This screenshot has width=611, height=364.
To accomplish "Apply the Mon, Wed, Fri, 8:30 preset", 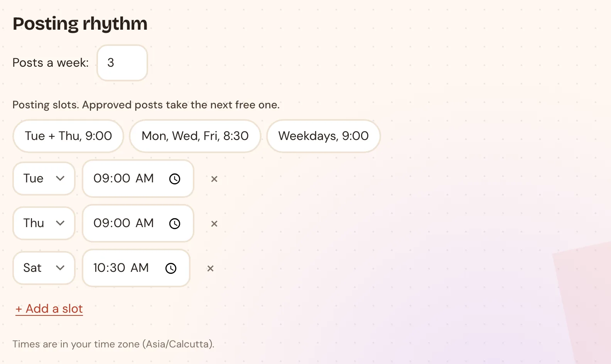I will (195, 136).
